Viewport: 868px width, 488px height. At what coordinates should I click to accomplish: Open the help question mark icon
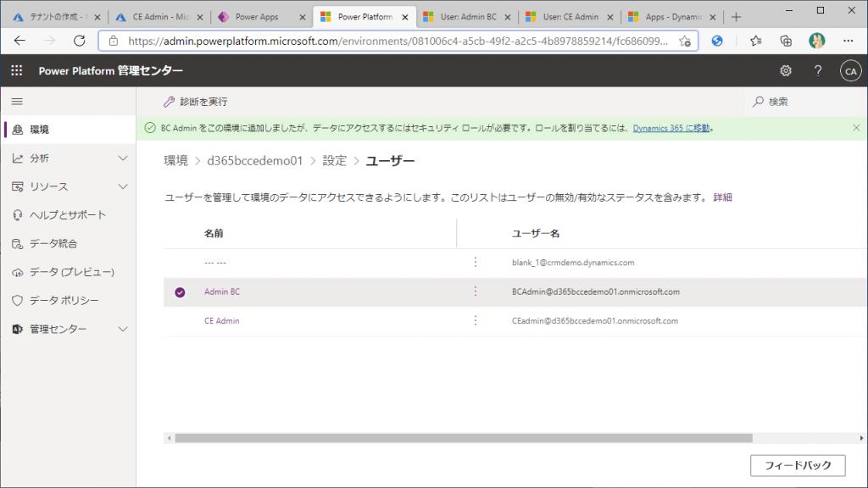[x=818, y=71]
